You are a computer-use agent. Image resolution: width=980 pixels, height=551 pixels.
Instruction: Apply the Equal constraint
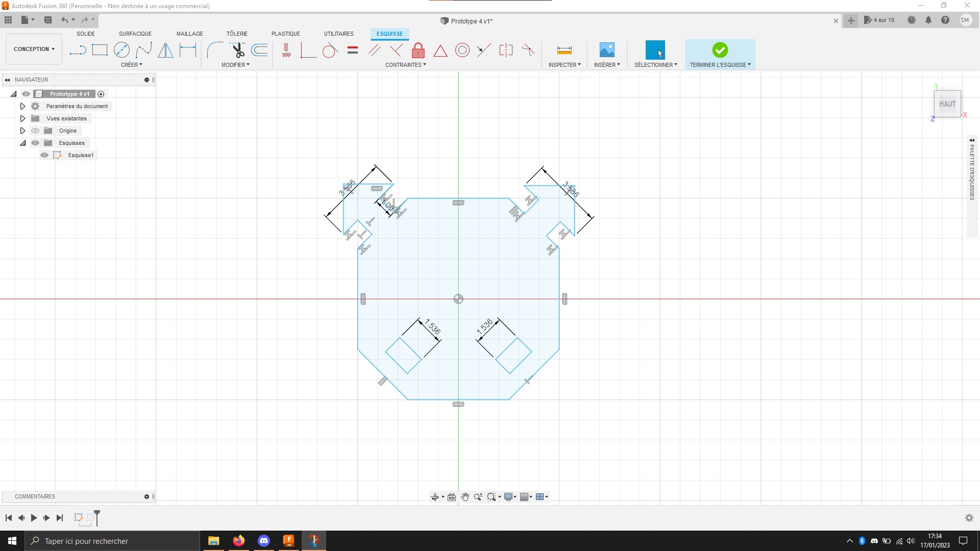pos(353,50)
